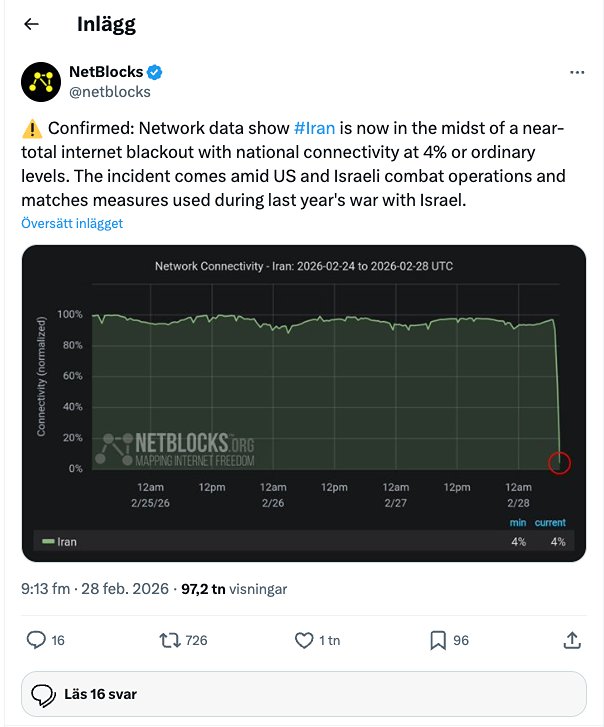Image resolution: width=604 pixels, height=727 pixels.
Task: Open the network connectivity chart image
Action: [303, 400]
